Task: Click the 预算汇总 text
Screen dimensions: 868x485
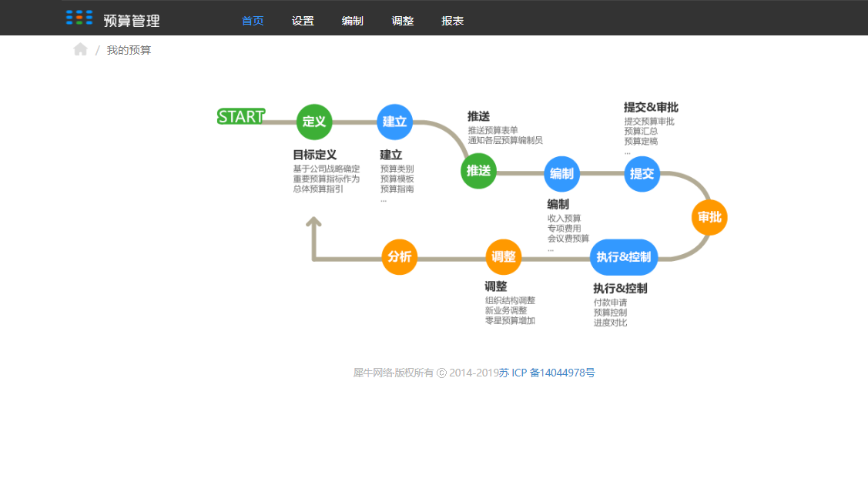Action: tap(641, 131)
